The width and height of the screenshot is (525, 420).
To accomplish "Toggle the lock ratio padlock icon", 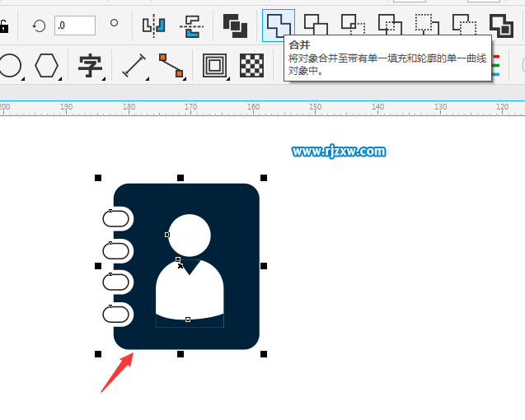I will [3, 26].
